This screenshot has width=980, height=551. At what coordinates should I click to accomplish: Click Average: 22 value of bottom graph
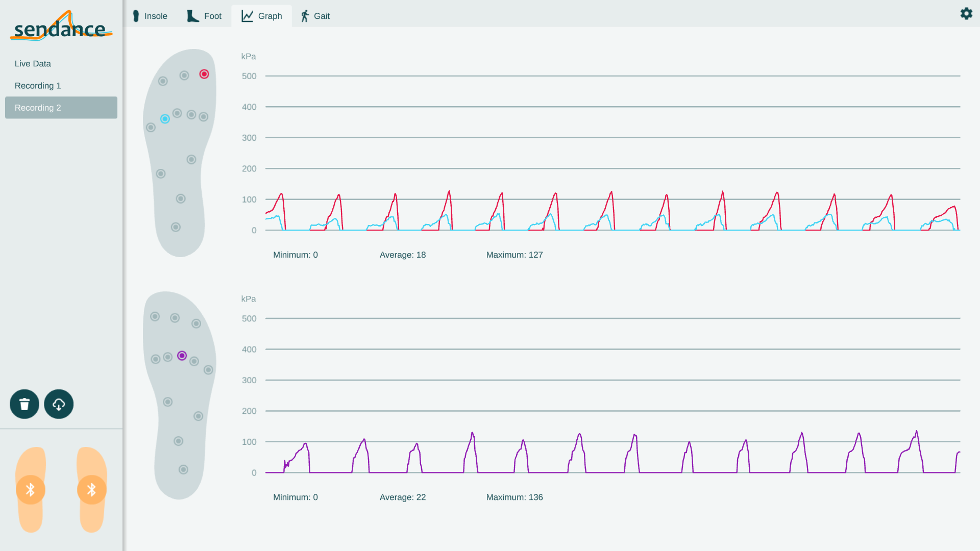[403, 497]
